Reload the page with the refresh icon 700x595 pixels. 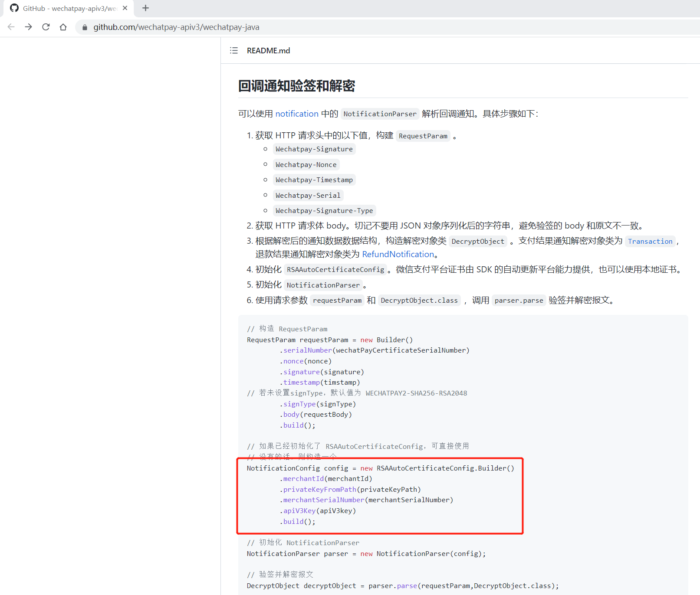[46, 27]
